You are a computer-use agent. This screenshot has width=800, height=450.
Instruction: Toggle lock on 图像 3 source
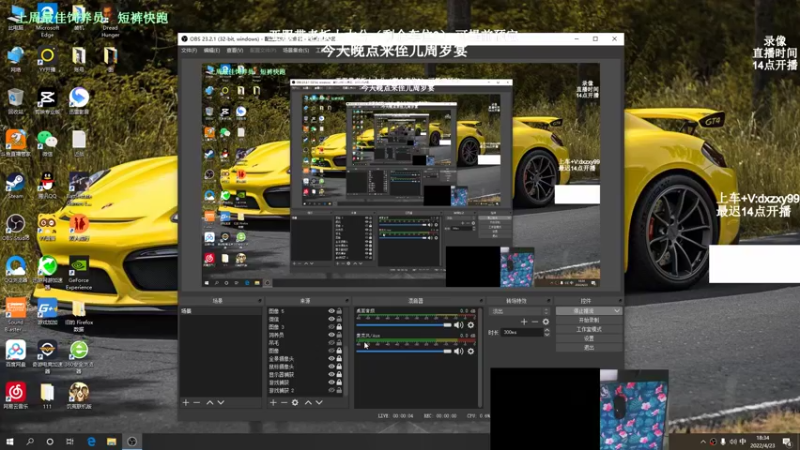(339, 327)
